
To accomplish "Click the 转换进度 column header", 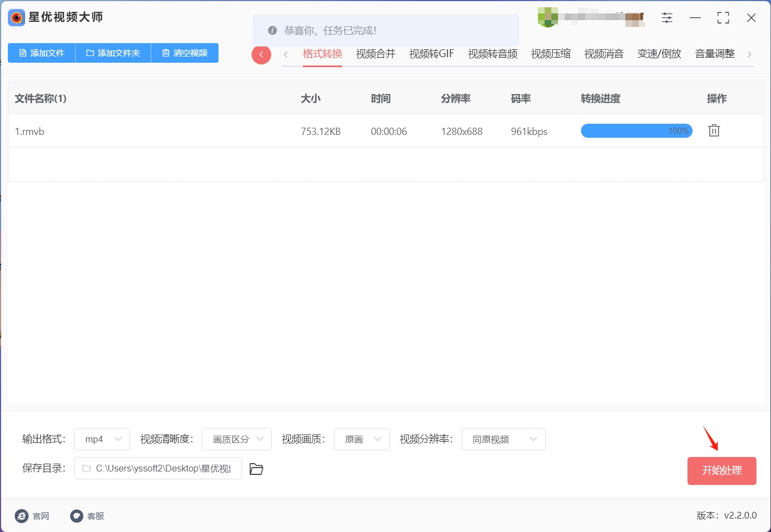I will click(601, 99).
